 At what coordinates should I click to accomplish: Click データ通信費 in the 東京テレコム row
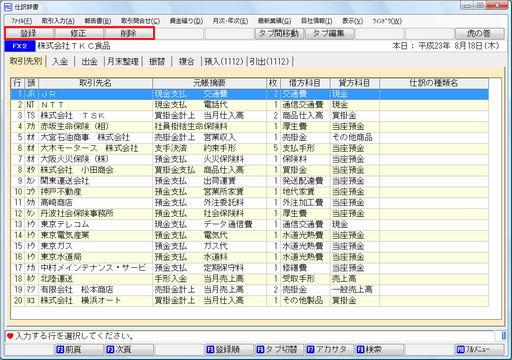228,224
